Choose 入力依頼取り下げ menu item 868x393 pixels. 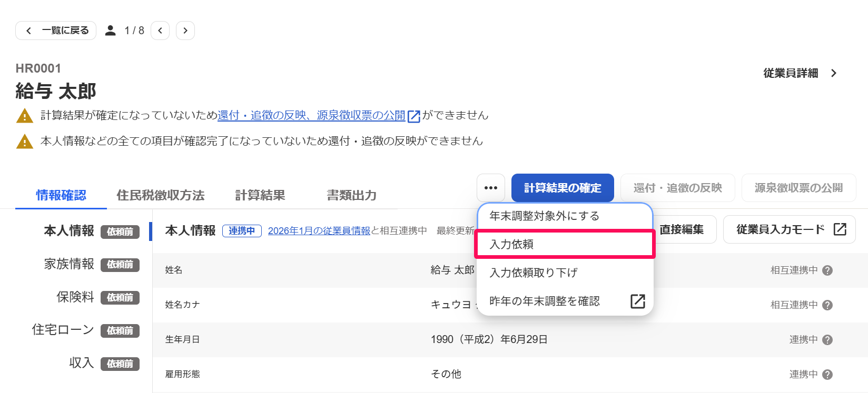[565, 273]
